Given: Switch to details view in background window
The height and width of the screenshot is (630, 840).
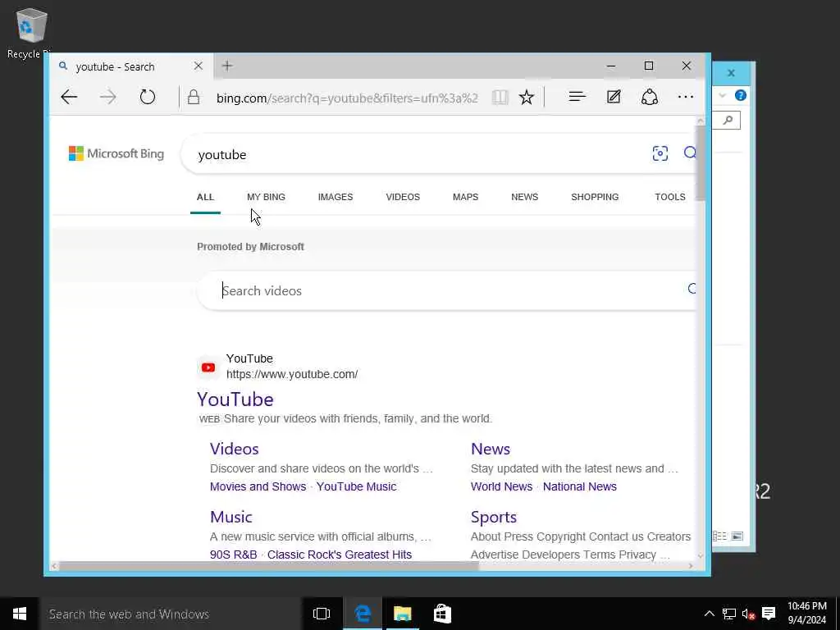Looking at the screenshot, I should pos(720,536).
